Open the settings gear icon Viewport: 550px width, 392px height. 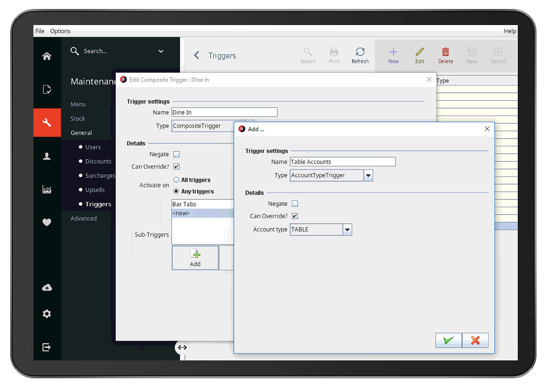click(x=47, y=313)
